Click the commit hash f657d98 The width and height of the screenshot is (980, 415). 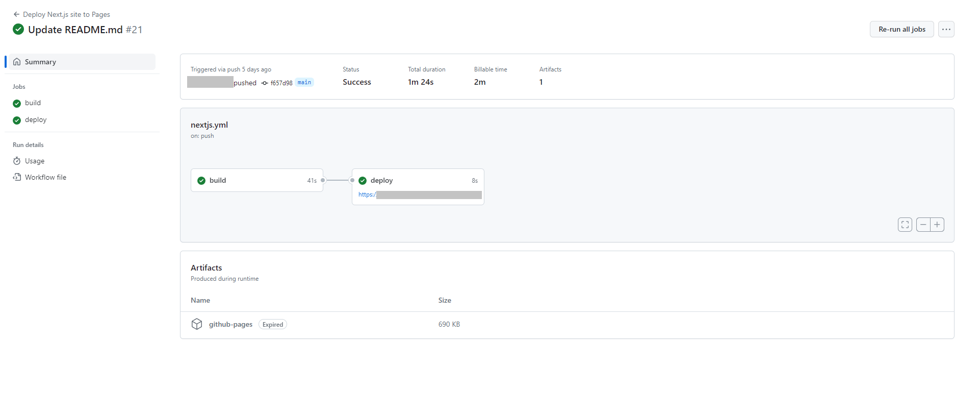pos(281,83)
